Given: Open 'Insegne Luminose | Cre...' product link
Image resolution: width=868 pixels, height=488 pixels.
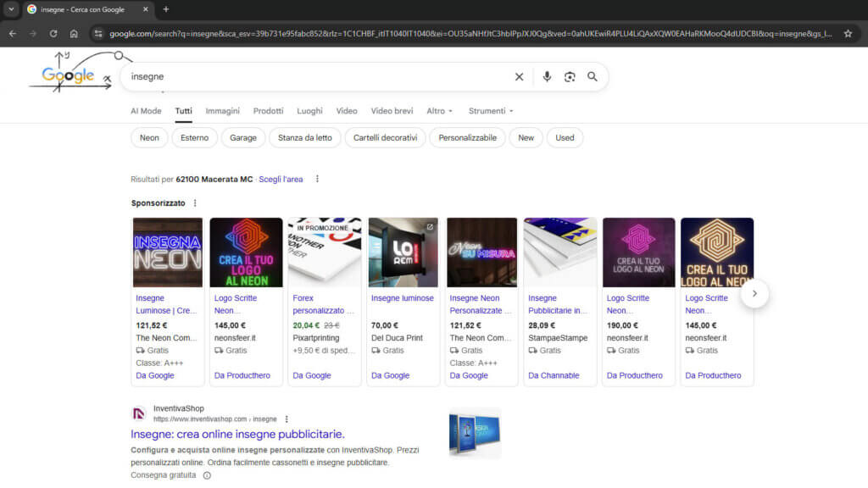Looking at the screenshot, I should pos(166,304).
